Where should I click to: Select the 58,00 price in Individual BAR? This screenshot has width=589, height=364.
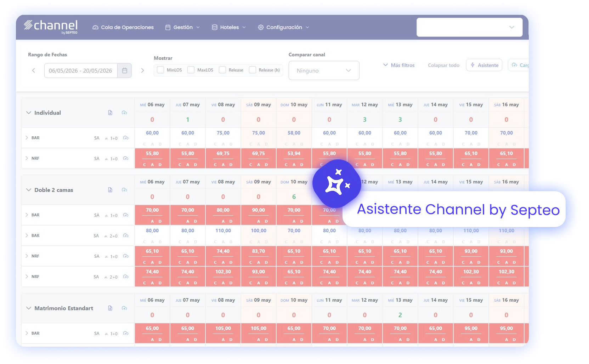click(294, 133)
